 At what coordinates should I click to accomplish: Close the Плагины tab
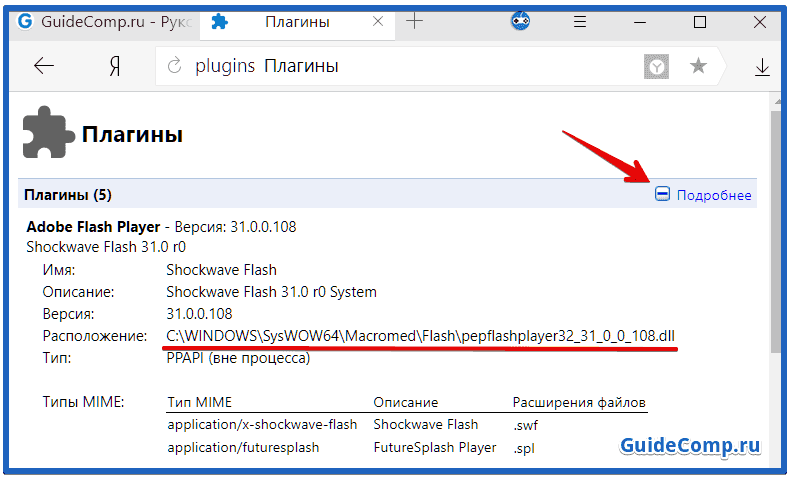pos(378,22)
